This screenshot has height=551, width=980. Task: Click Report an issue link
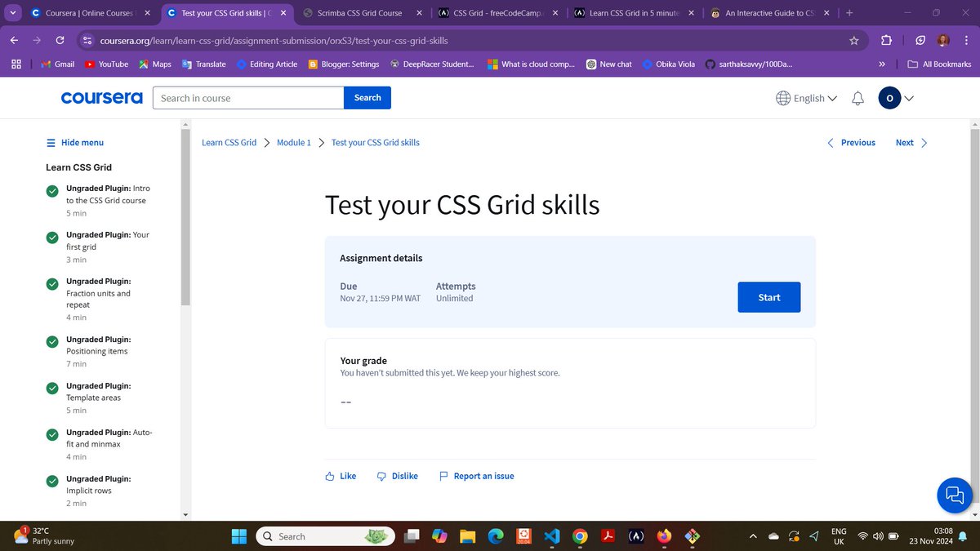pos(477,476)
